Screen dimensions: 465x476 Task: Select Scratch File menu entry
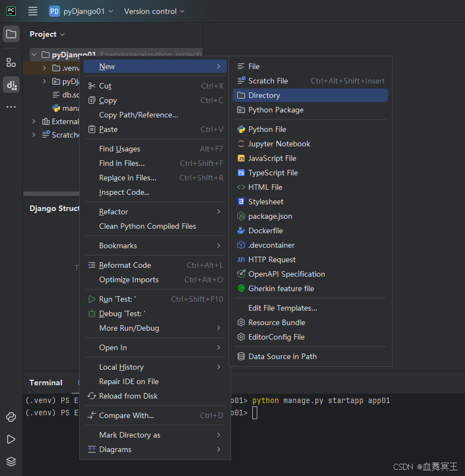[310, 81]
